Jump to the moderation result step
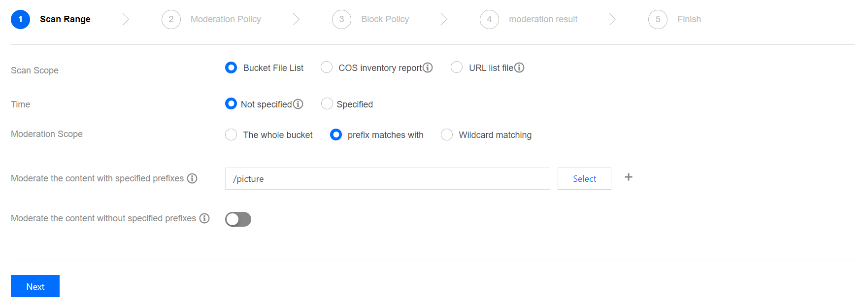 pyautogui.click(x=543, y=19)
